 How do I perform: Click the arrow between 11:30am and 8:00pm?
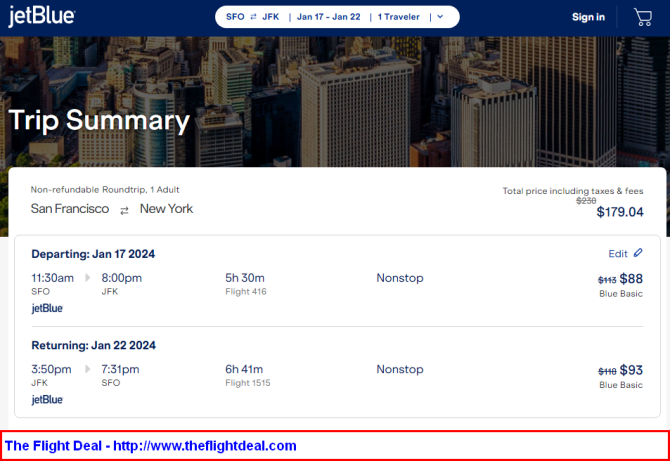(87, 278)
